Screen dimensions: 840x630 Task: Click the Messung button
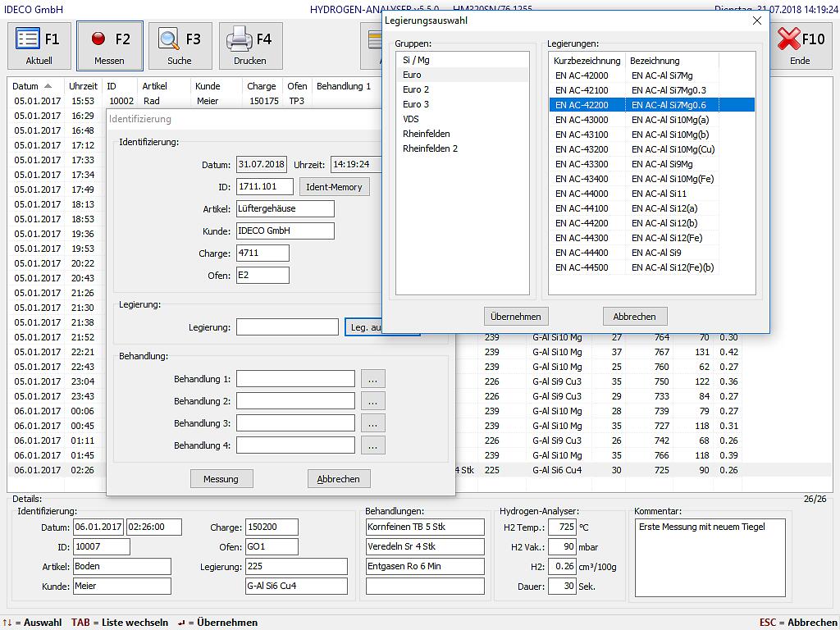(x=221, y=479)
